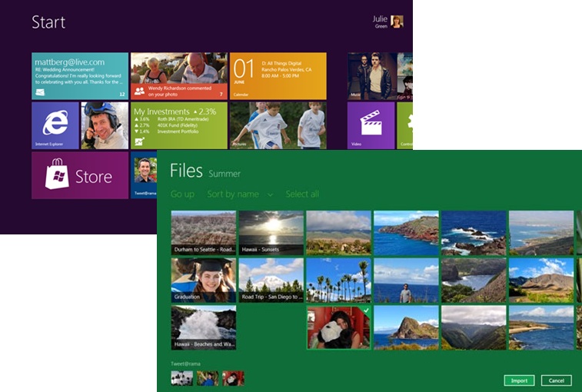Click the chevron next to Sort by name
This screenshot has height=392, width=582.
click(270, 194)
